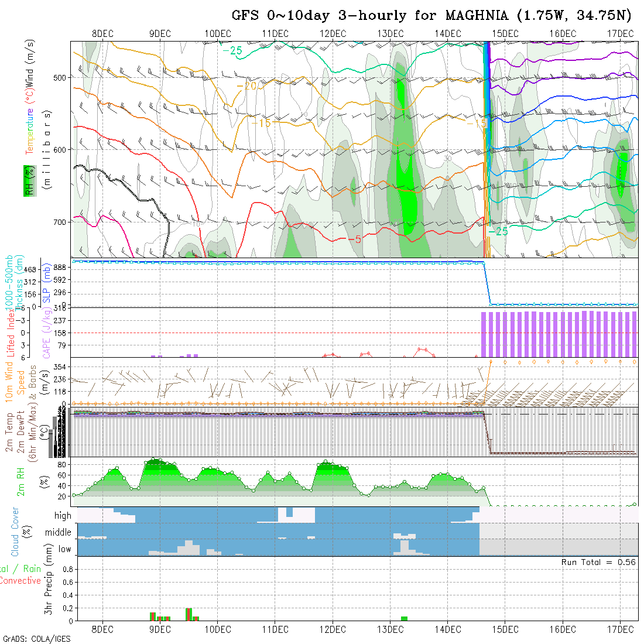Select the 13DEC label on the top axis
The height and width of the screenshot is (644, 644).
click(390, 33)
